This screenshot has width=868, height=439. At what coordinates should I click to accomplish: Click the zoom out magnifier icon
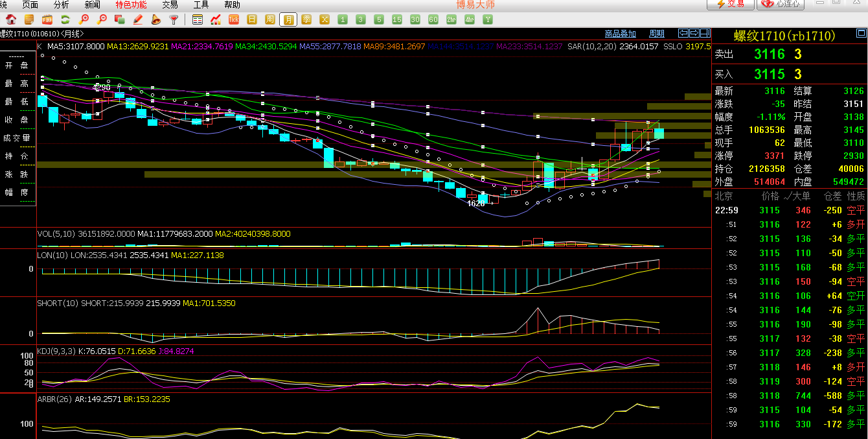102,19
